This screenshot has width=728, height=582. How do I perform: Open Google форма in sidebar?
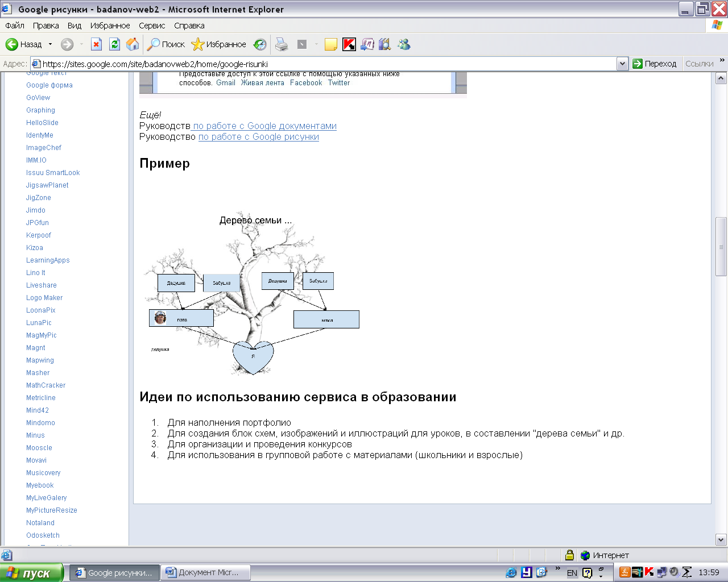(x=49, y=85)
